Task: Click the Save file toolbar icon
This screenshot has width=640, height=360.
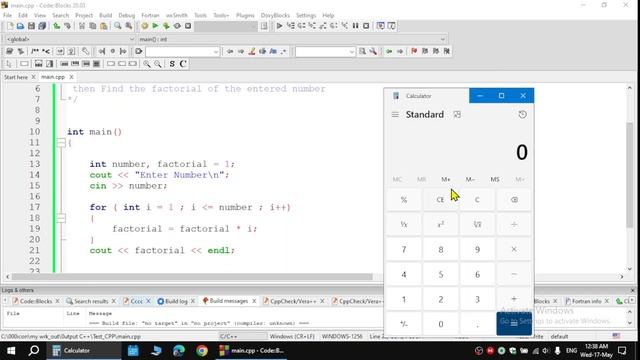Action: 31,26
